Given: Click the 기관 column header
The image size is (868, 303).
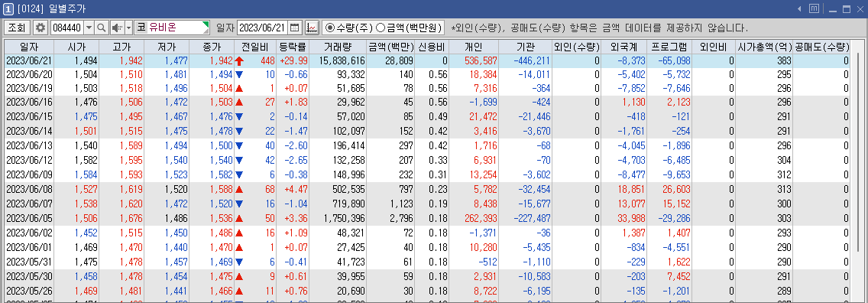Looking at the screenshot, I should (526, 47).
